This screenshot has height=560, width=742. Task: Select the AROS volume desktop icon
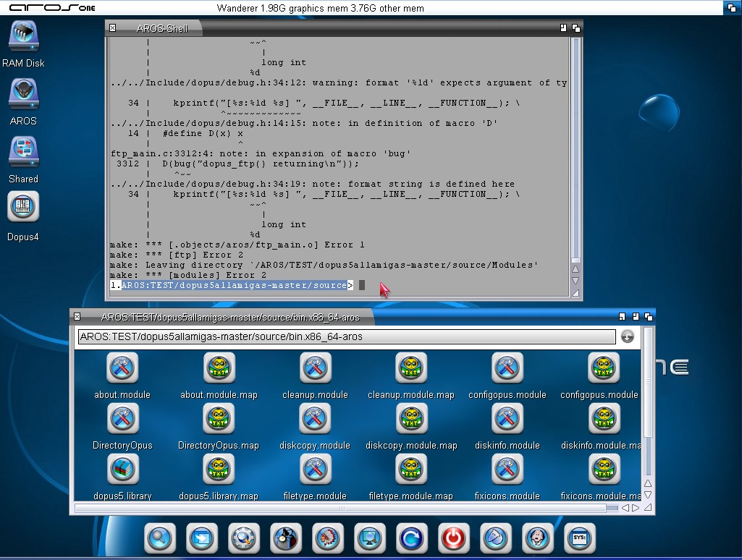(23, 94)
